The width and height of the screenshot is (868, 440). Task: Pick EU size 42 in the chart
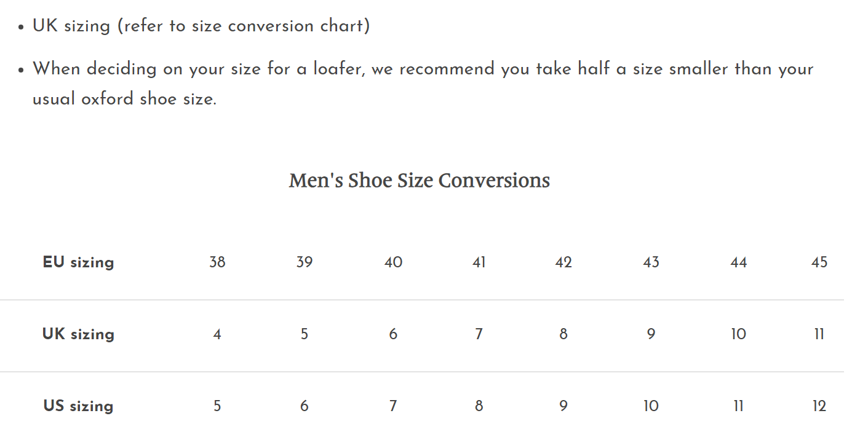tap(563, 262)
